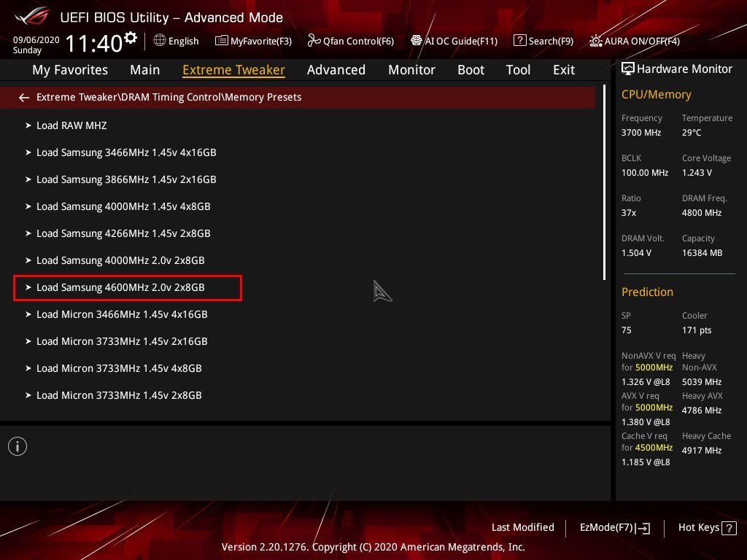Image resolution: width=747 pixels, height=560 pixels.
Task: Click the Heavy Non-AVX 5039 MHz value
Action: 701,382
